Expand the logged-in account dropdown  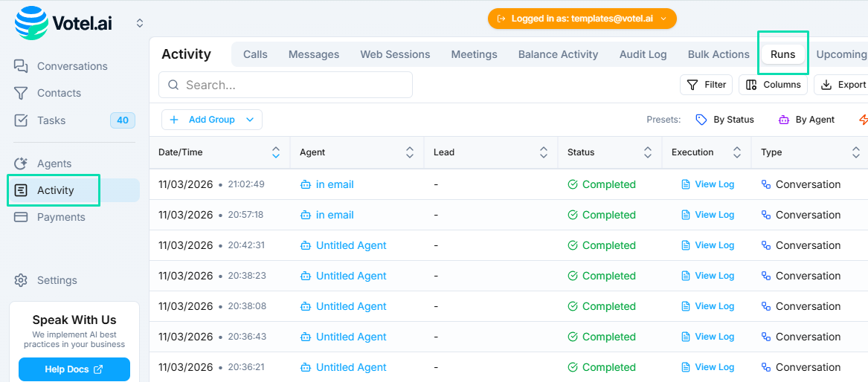point(582,19)
